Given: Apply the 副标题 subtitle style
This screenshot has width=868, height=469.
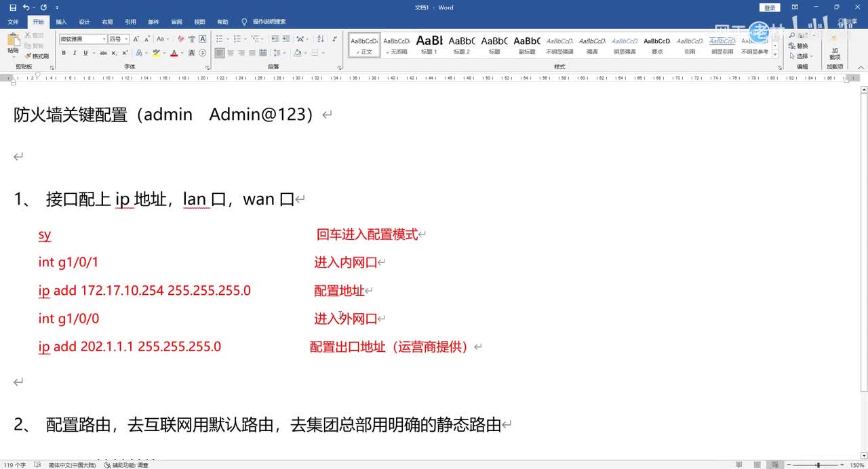Looking at the screenshot, I should tap(527, 45).
